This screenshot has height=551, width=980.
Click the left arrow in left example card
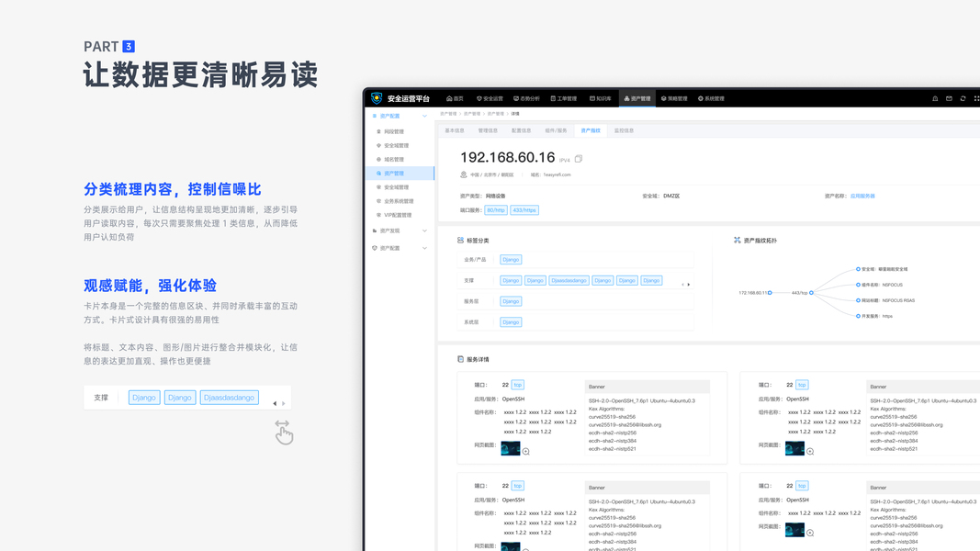click(x=275, y=403)
